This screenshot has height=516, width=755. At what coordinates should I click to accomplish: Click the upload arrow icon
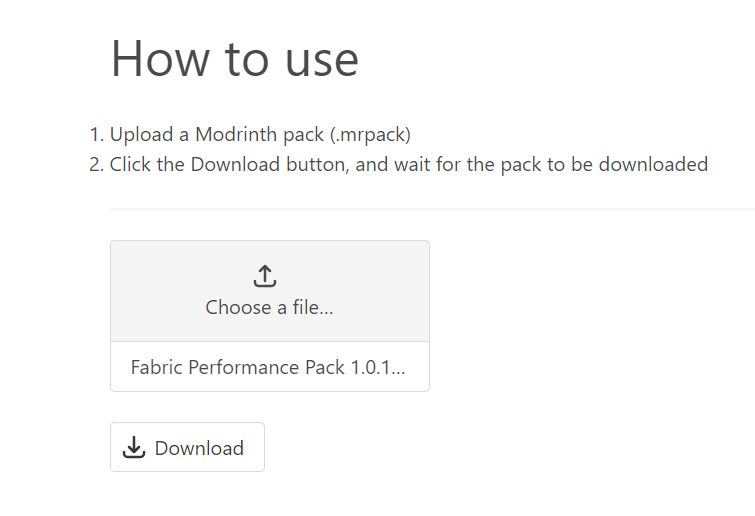pyautogui.click(x=265, y=276)
